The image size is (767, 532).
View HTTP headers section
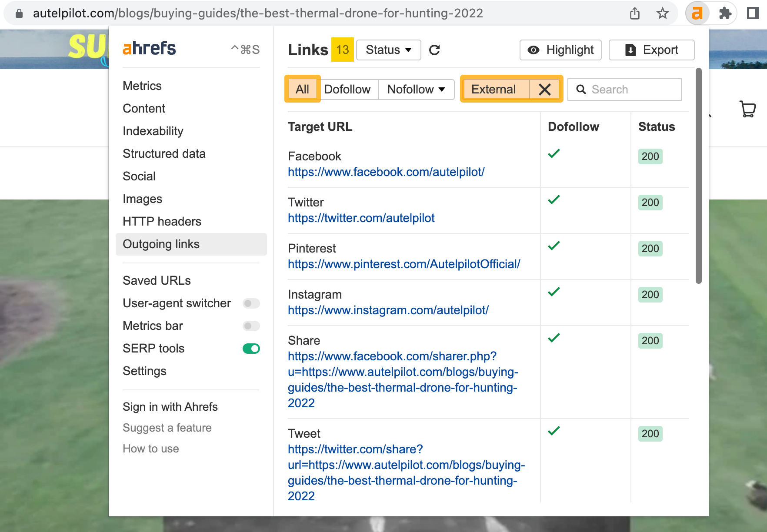pos(162,222)
